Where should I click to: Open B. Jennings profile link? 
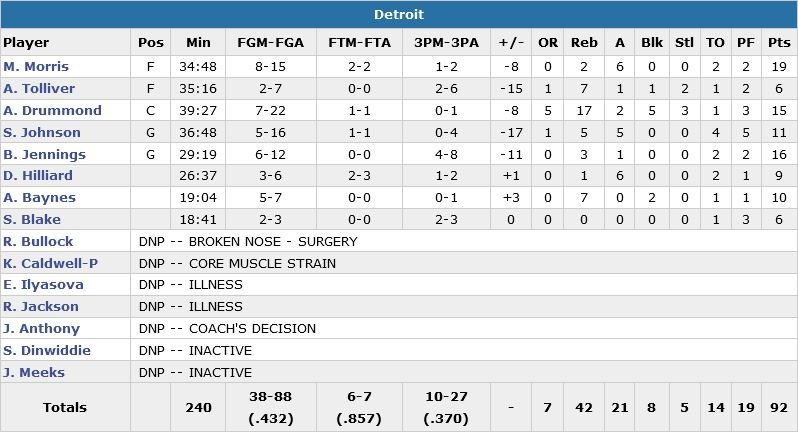click(44, 155)
